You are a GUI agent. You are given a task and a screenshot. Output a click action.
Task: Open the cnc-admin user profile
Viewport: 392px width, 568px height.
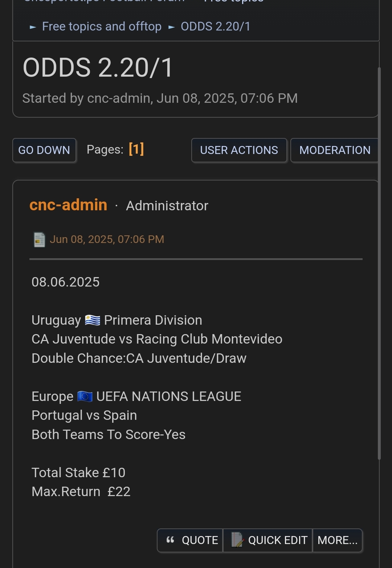[x=68, y=205]
